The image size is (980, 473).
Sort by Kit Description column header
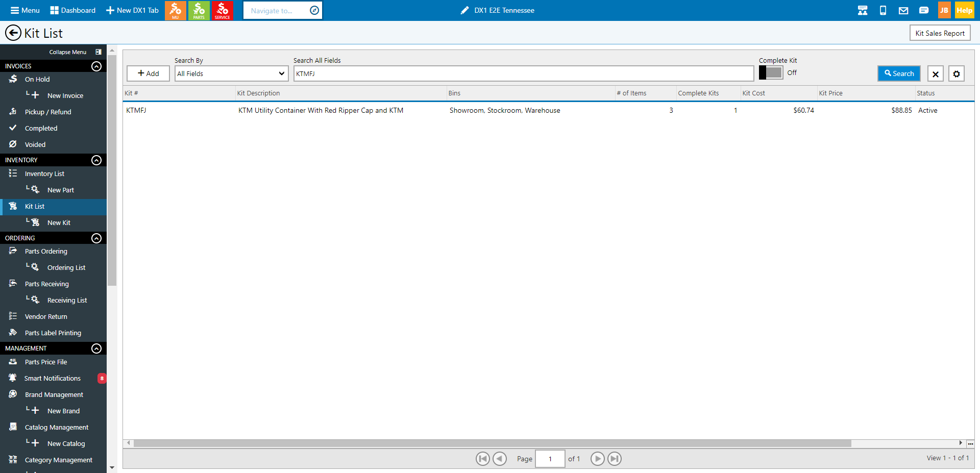340,93
